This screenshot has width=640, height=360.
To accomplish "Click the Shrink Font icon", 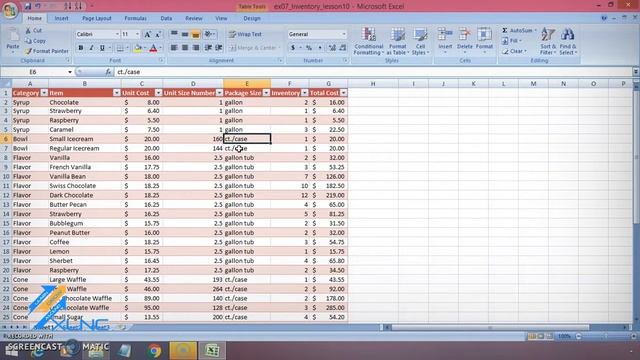I will click(158, 34).
